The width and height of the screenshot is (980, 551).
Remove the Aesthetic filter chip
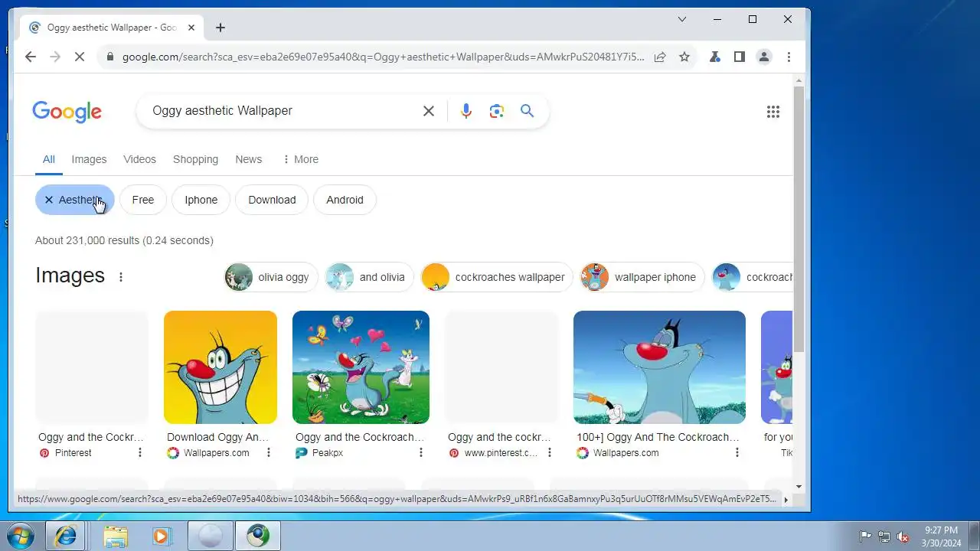[74, 200]
